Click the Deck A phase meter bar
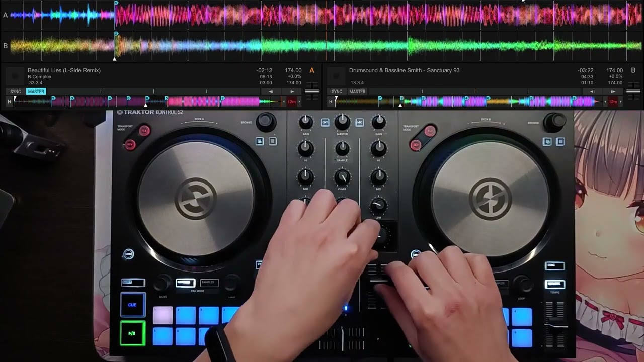Screen dimensions: 644x362 [x=153, y=92]
